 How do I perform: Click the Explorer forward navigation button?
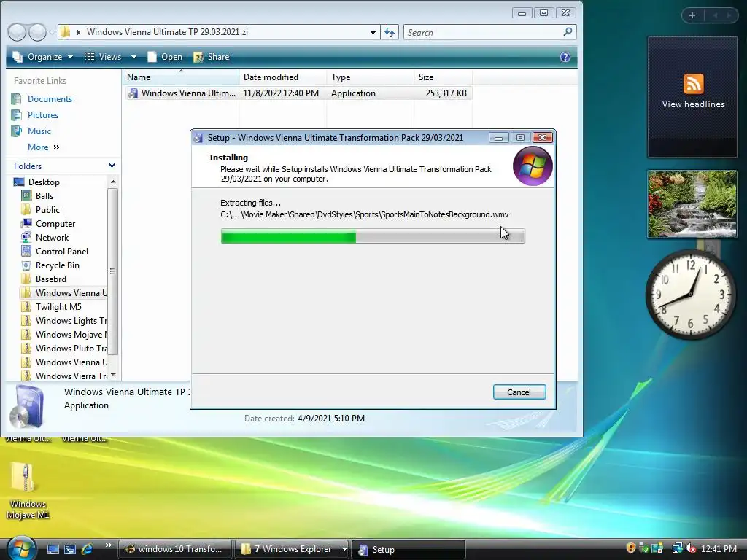tap(38, 32)
